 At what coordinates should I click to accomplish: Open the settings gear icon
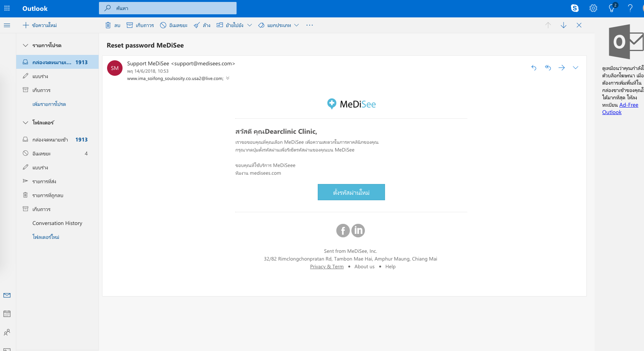point(593,8)
